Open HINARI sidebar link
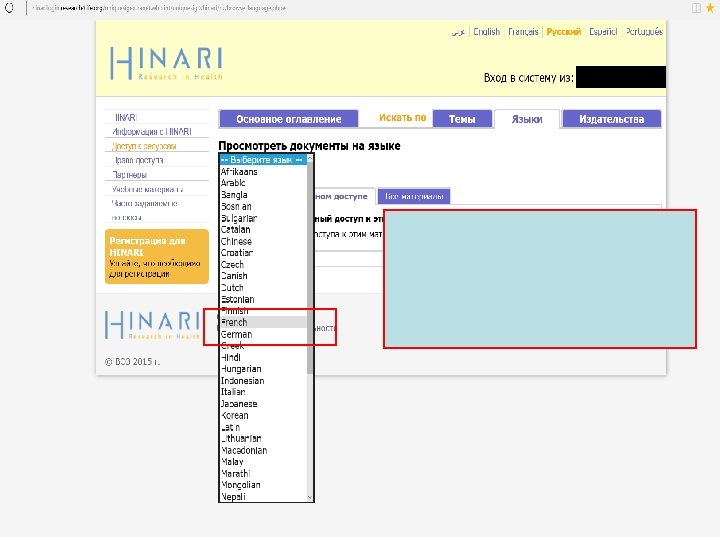The height and width of the screenshot is (540, 720). coord(126,118)
